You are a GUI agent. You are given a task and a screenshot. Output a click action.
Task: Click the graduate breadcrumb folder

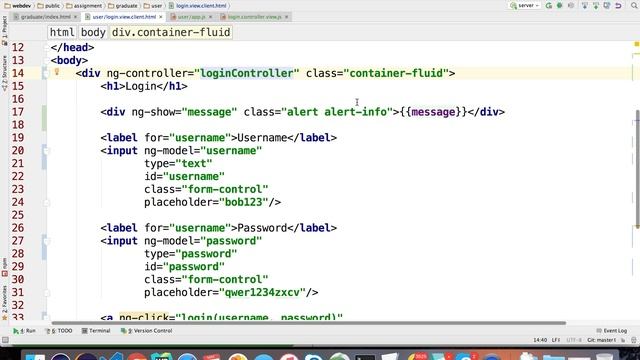(123, 6)
